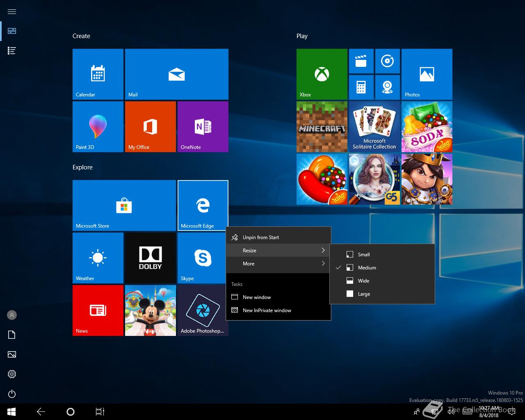Screen dimensions: 525x420
Task: Select the Microsoft Edge tile
Action: tap(203, 205)
